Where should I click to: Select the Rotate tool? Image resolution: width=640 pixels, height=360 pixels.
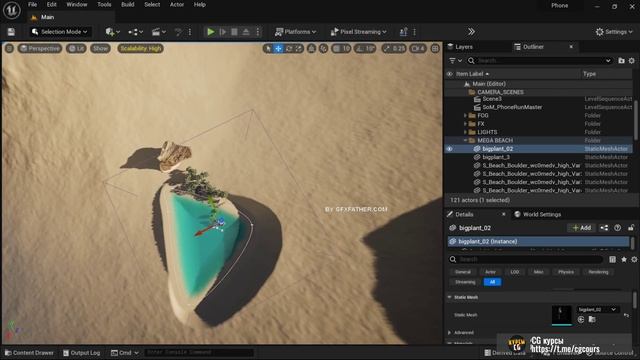coord(289,49)
